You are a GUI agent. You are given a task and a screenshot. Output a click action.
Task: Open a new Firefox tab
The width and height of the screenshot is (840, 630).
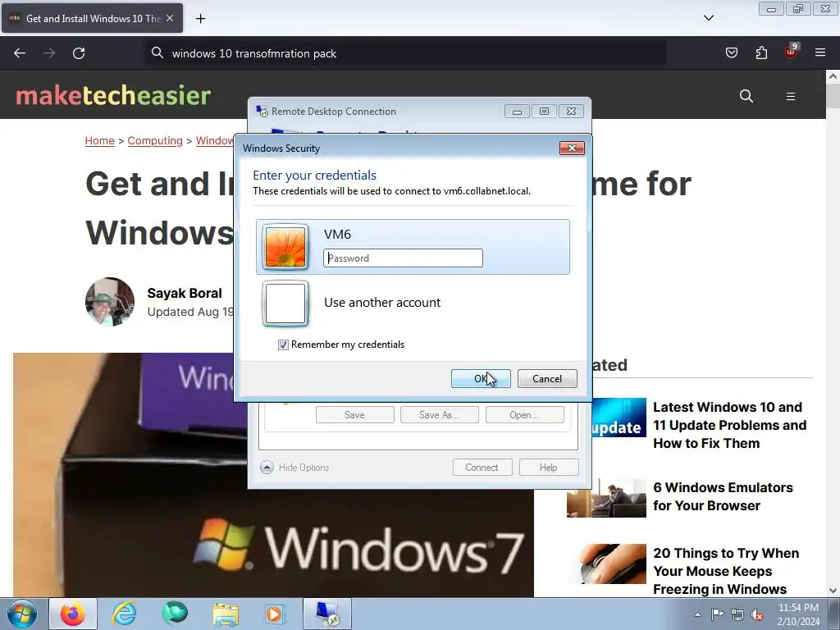[200, 19]
